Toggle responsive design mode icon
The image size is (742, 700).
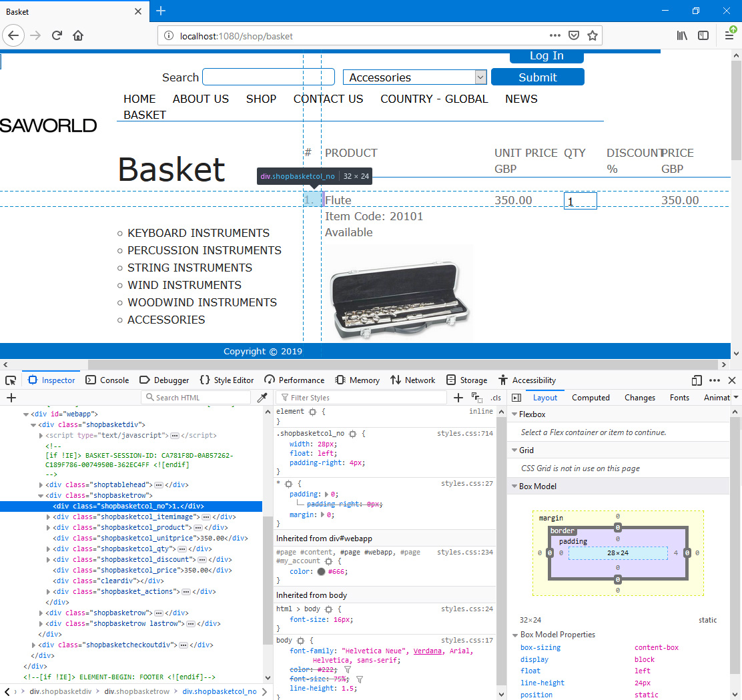(x=697, y=380)
